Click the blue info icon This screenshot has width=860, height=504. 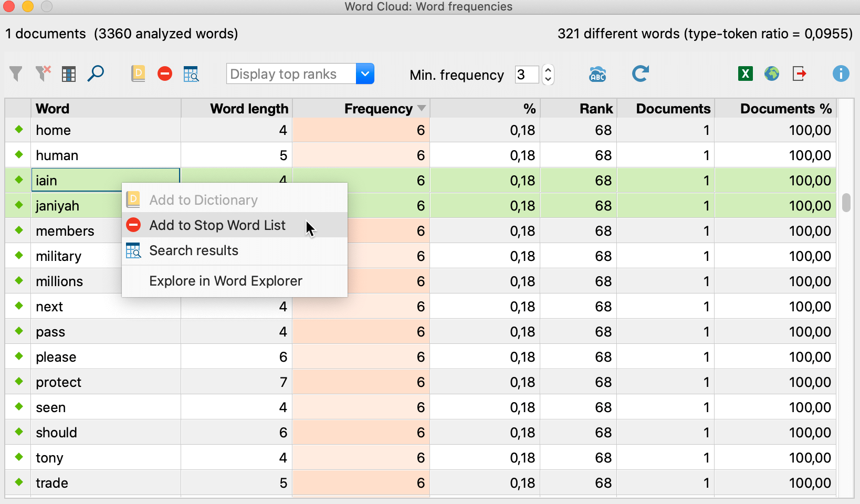(x=841, y=73)
